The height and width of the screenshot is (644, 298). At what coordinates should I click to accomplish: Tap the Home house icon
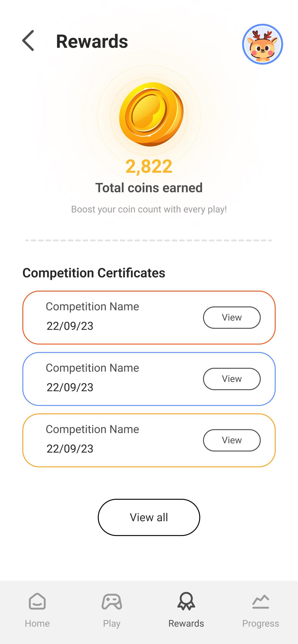(37, 601)
